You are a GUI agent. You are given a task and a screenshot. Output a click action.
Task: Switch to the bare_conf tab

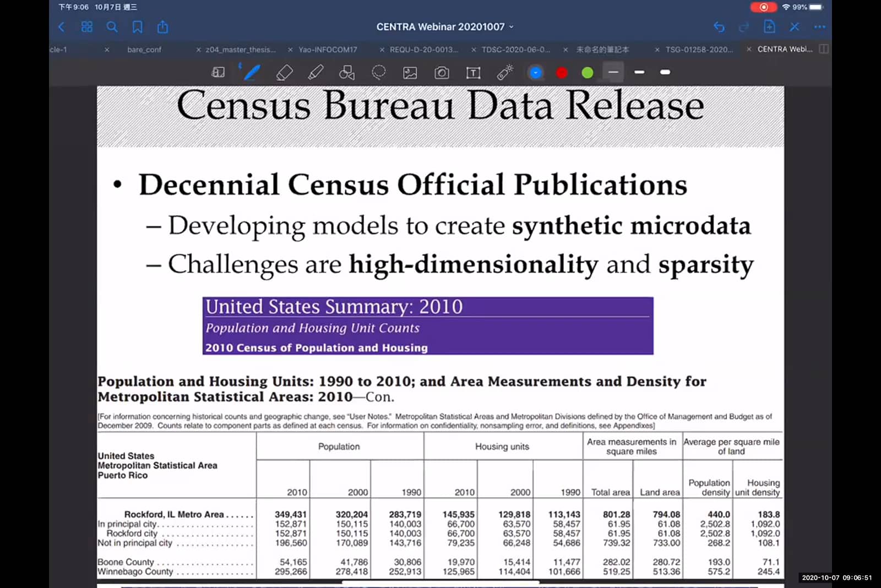click(x=144, y=50)
